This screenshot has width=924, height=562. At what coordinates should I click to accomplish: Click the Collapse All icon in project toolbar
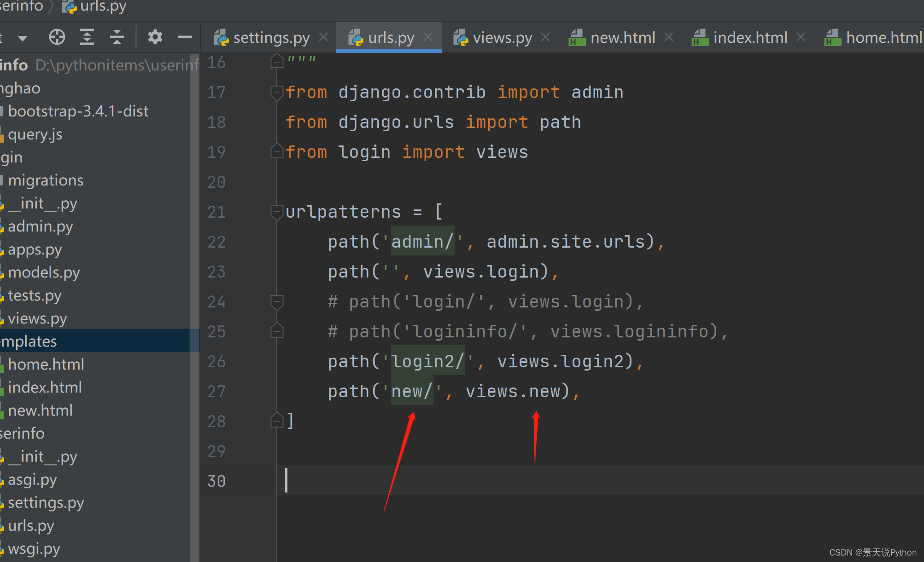click(x=117, y=37)
